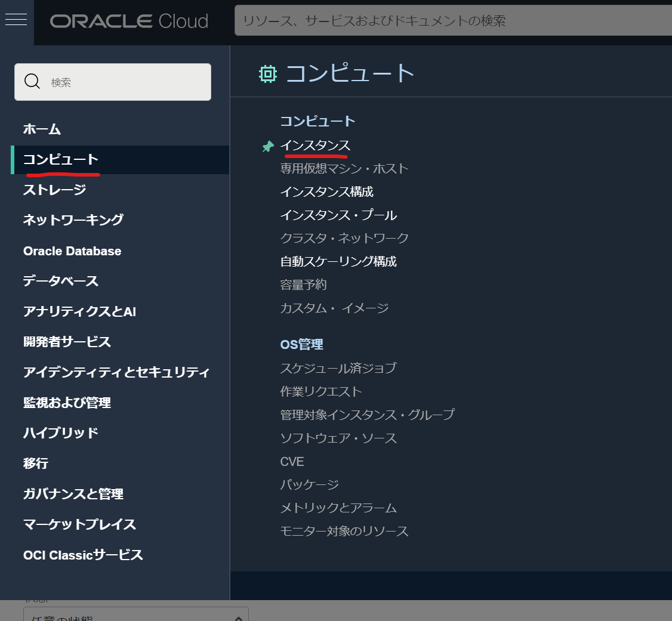This screenshot has height=621, width=672.
Task: Open the パッケージ link
Action: point(309,484)
